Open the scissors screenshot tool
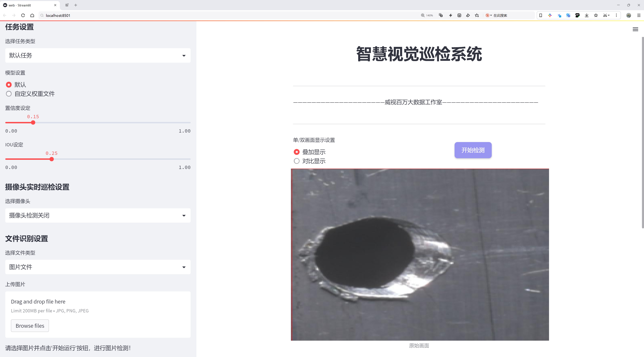The image size is (644, 357). click(606, 15)
